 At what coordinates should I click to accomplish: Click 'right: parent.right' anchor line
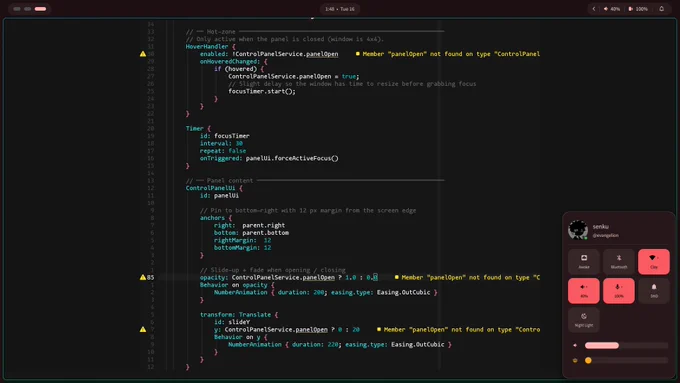tap(249, 225)
